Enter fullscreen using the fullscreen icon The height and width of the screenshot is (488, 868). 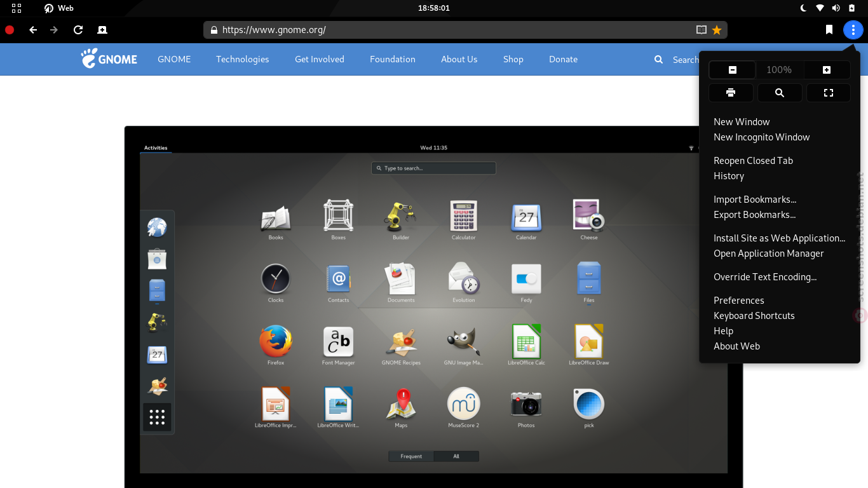pyautogui.click(x=829, y=93)
